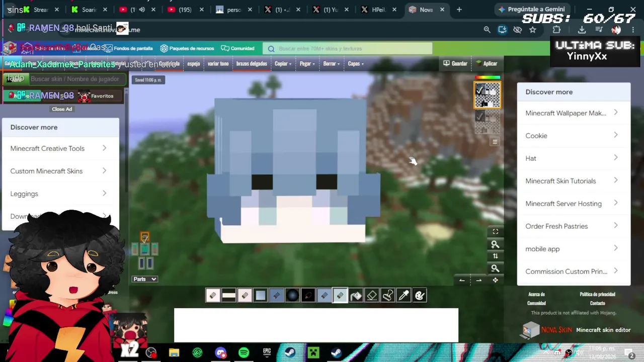644x362 pixels.
Task: Select the pencil on black background tool
Action: click(x=308, y=296)
